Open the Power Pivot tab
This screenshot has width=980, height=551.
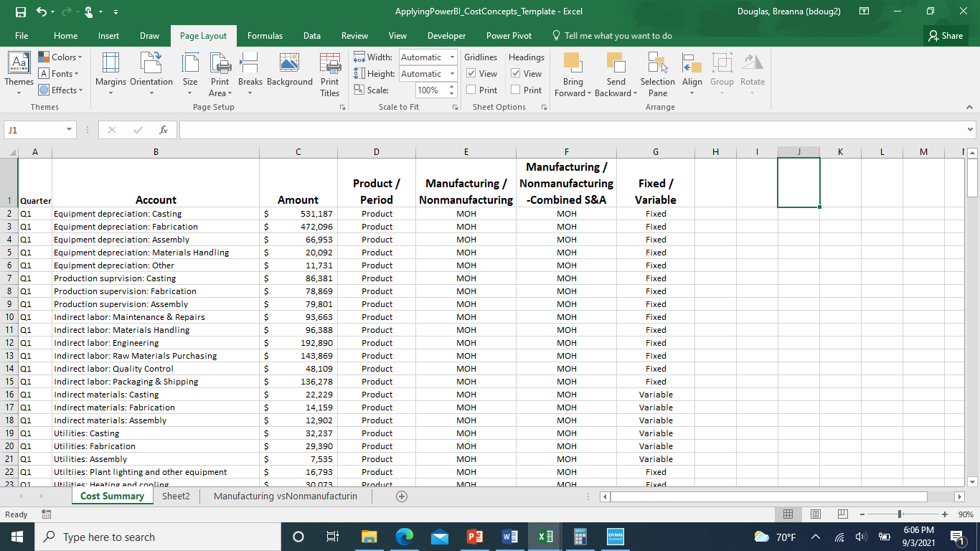coord(509,35)
